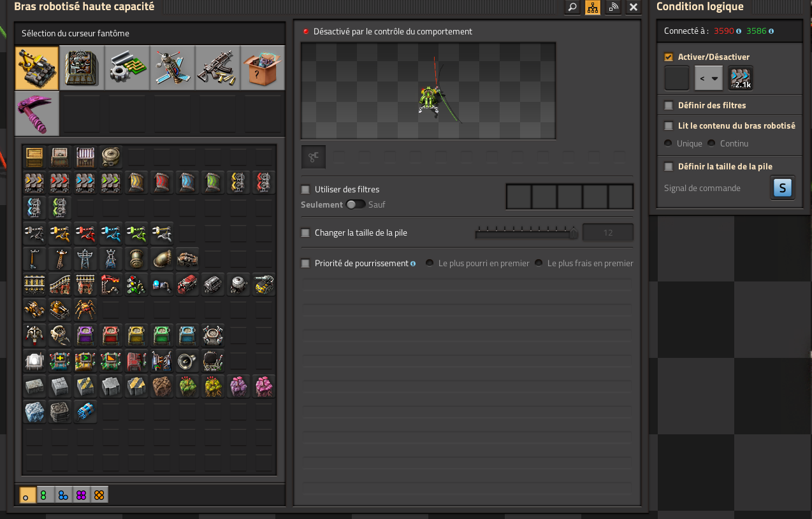Image resolution: width=812 pixels, height=519 pixels.
Task: Enable Définir des filtres
Action: coord(669,106)
